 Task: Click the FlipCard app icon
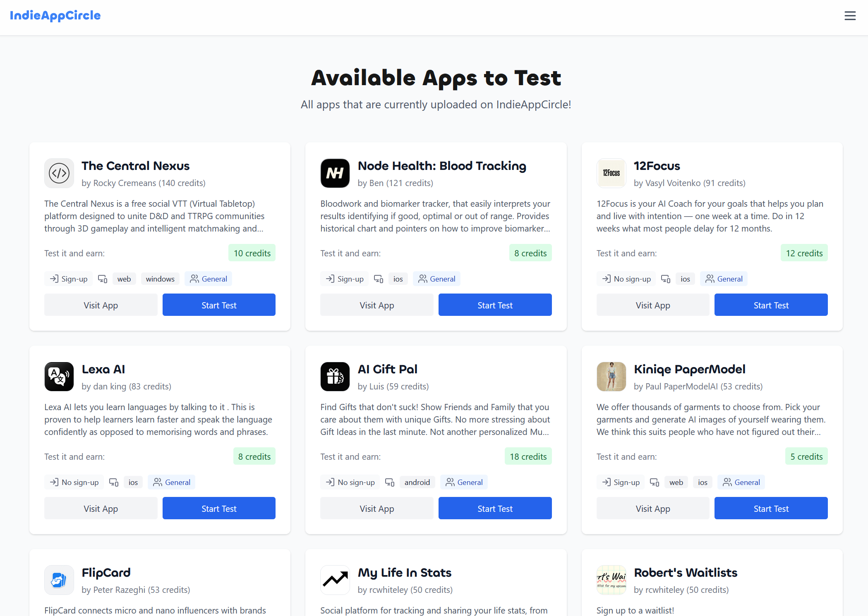coord(59,580)
